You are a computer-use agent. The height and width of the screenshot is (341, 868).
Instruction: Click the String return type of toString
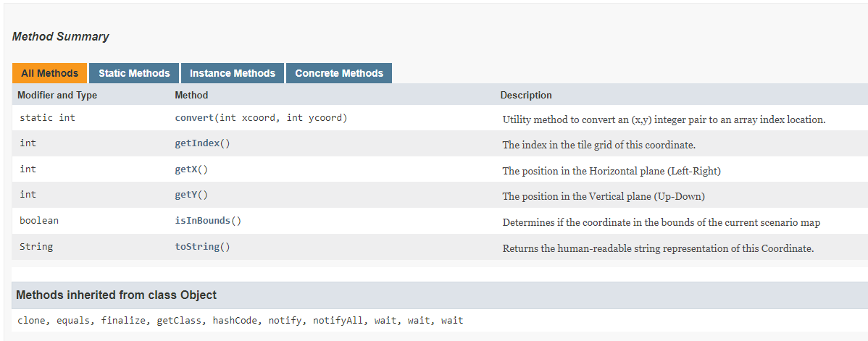pos(36,247)
